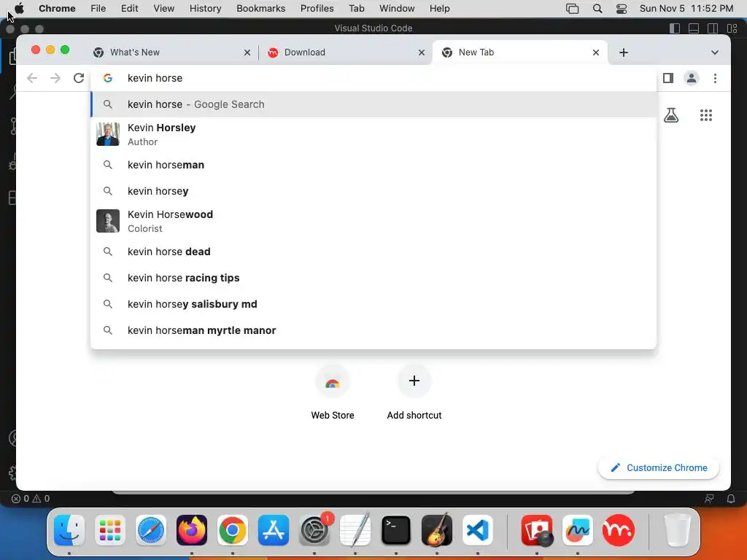The height and width of the screenshot is (560, 747).
Task: Close the New Tab tab
Action: coord(596,52)
